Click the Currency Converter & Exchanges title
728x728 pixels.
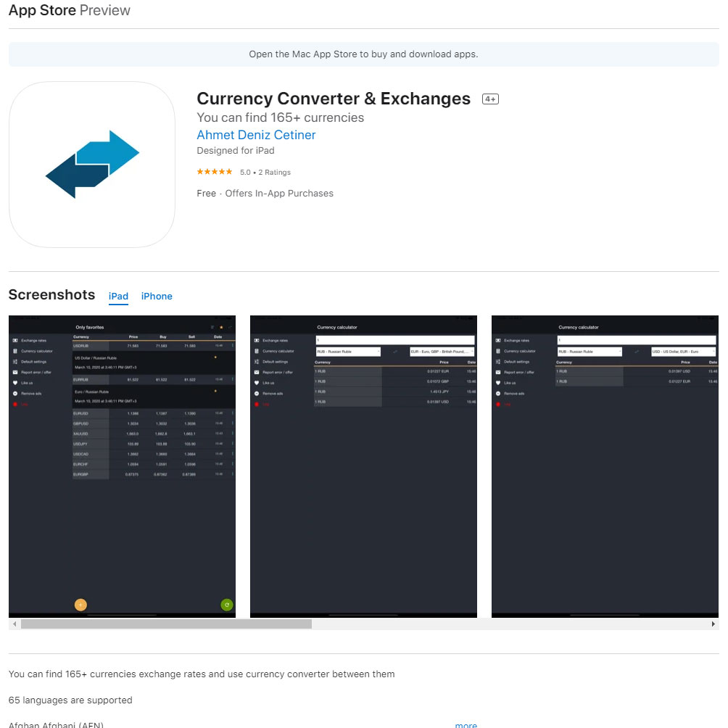tap(334, 99)
